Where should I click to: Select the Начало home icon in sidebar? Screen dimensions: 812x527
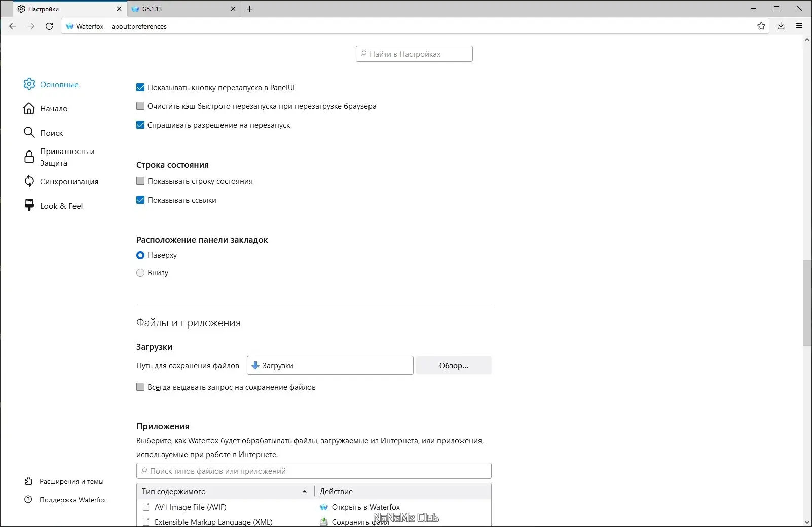pyautogui.click(x=29, y=108)
